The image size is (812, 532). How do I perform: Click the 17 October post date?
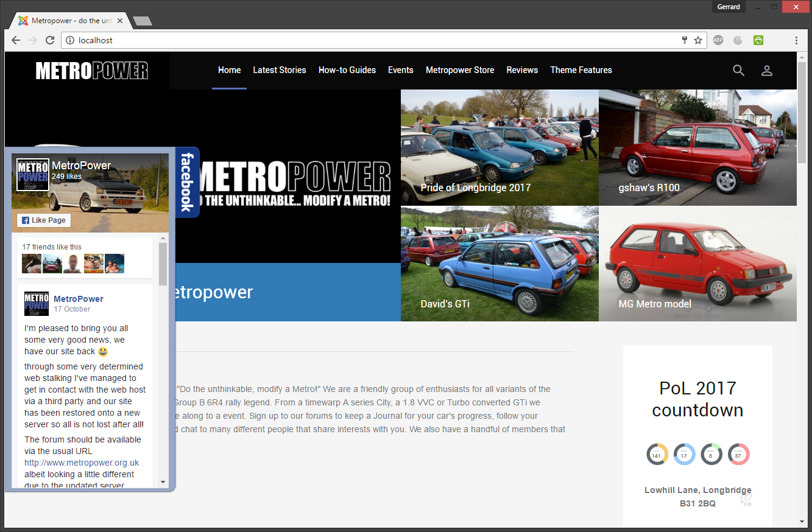72,309
